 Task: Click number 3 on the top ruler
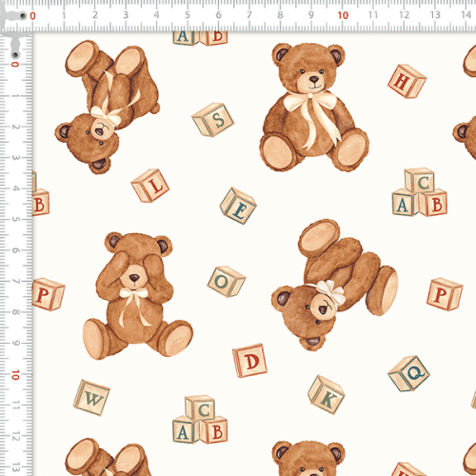[126, 15]
